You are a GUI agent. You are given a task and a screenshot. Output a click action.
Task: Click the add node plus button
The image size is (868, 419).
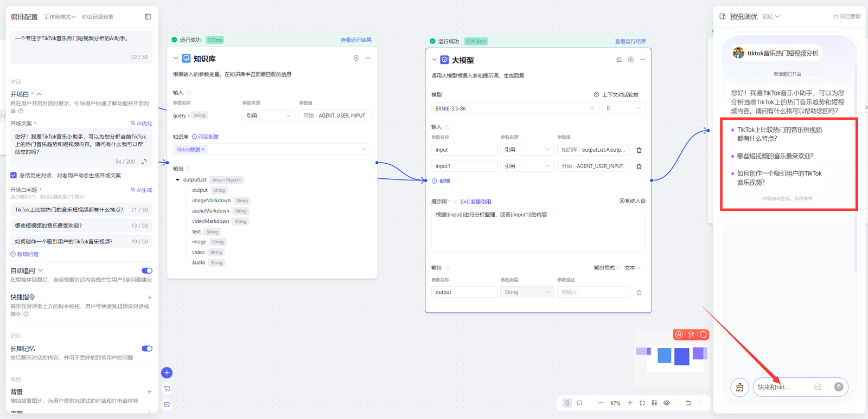pos(167,372)
